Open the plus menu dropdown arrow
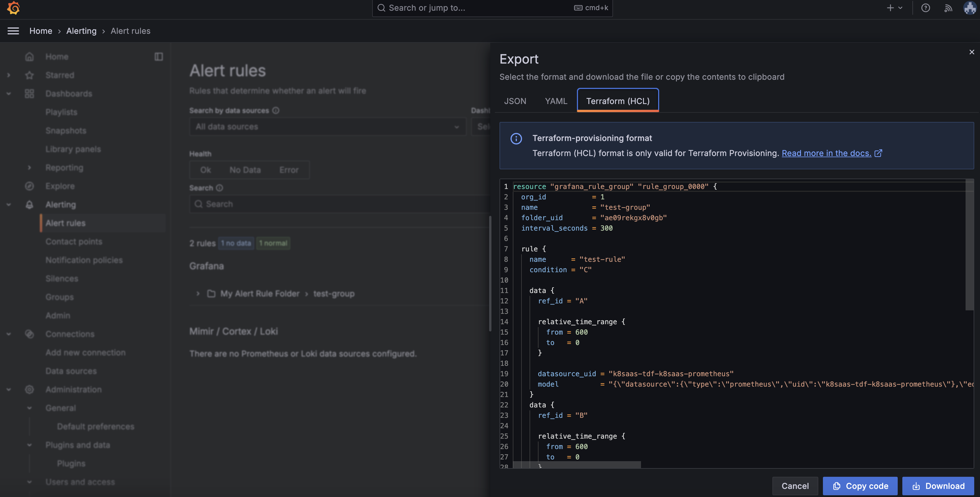The width and height of the screenshot is (980, 497). [900, 8]
